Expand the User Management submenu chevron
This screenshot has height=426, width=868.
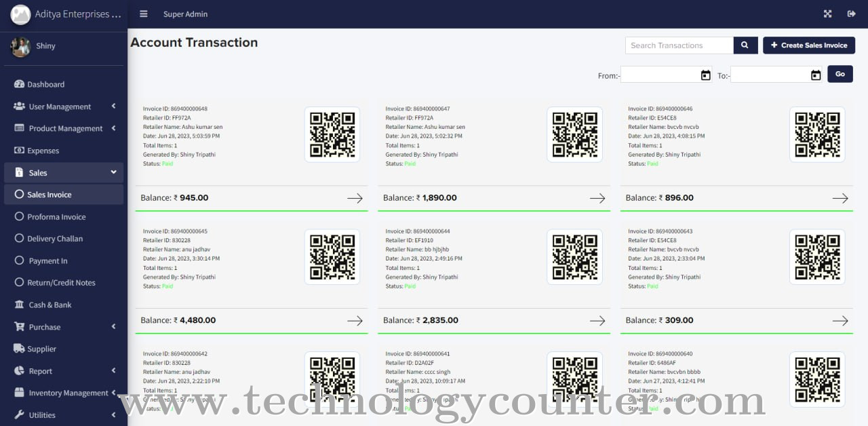point(113,106)
